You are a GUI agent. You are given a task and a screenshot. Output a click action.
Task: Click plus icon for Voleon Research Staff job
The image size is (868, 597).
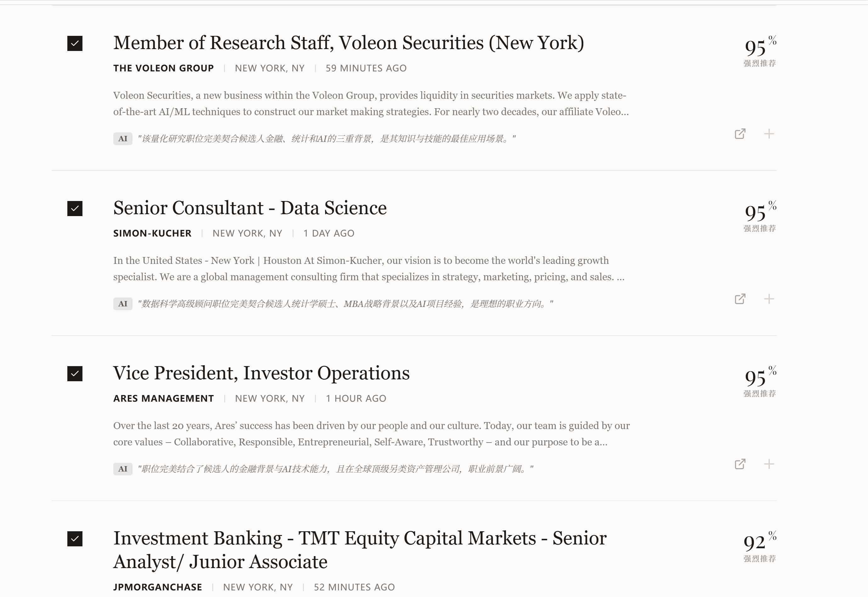pos(769,134)
